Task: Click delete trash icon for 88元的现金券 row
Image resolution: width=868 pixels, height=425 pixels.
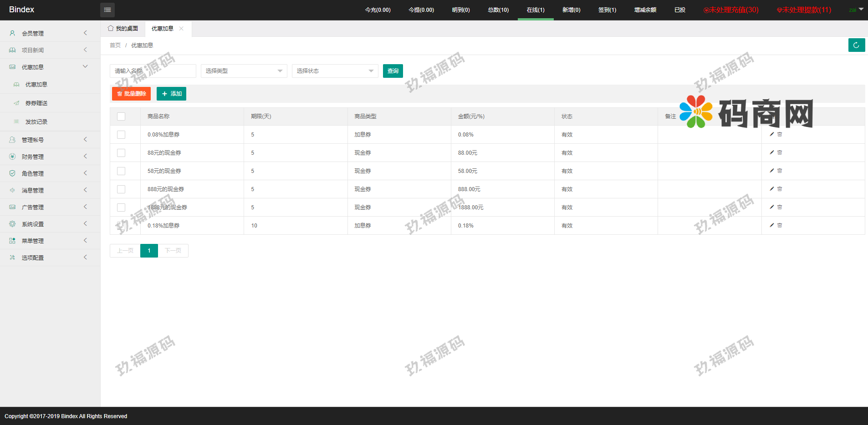Action: [x=780, y=152]
